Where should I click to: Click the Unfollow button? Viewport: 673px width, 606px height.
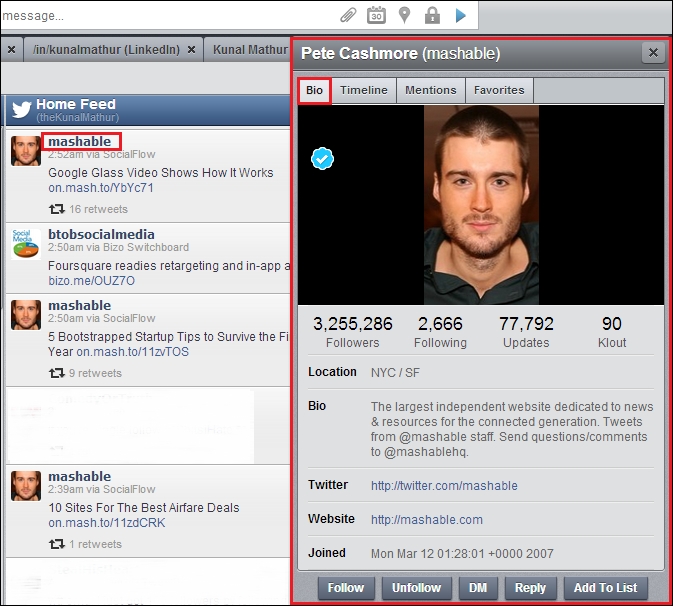[416, 588]
